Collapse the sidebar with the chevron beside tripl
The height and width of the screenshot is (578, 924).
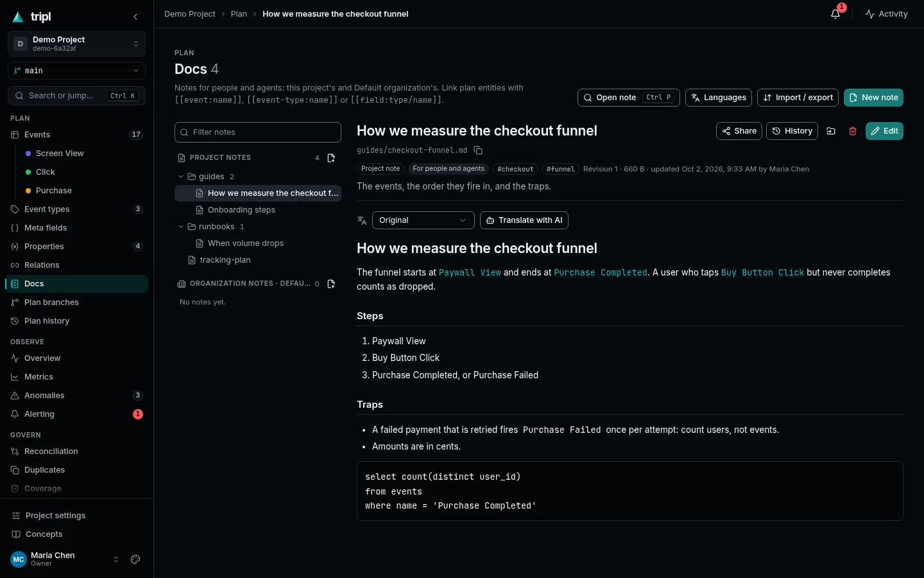point(135,17)
